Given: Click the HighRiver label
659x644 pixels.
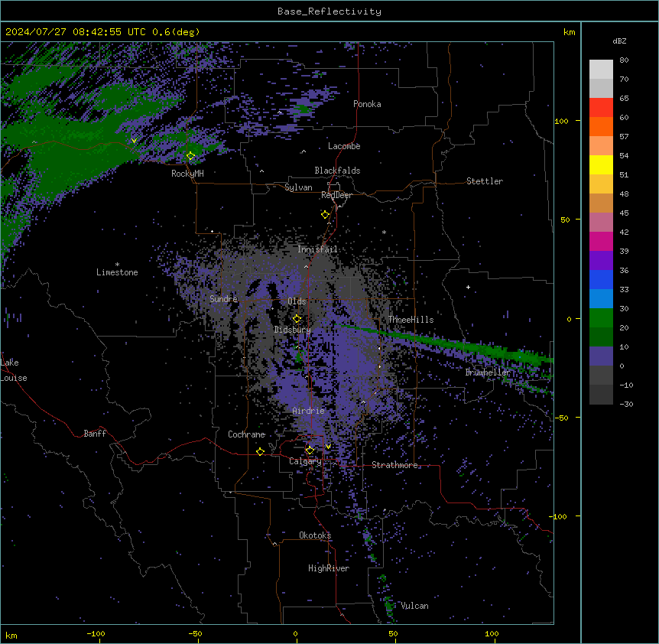Looking at the screenshot, I should point(329,568).
